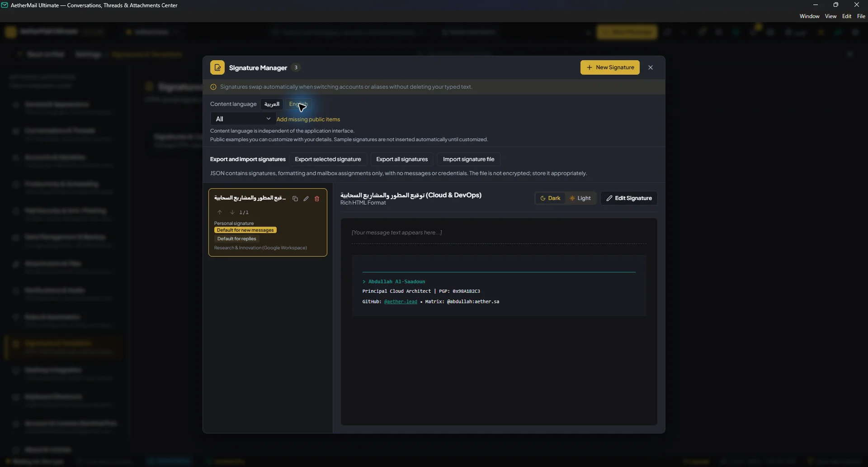Move the signature down with the arrow

pos(232,212)
